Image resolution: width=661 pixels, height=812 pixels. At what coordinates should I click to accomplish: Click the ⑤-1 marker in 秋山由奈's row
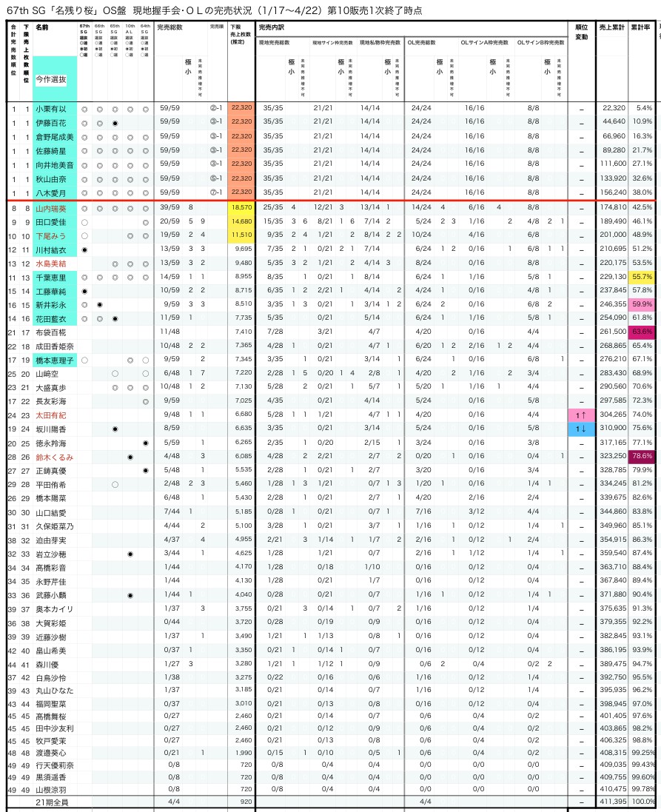(x=215, y=178)
